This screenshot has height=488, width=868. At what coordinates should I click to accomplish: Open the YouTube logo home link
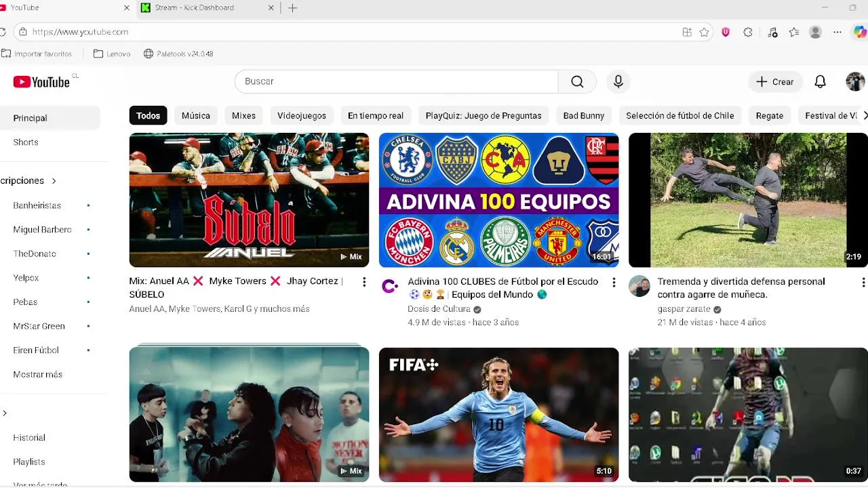tap(41, 82)
